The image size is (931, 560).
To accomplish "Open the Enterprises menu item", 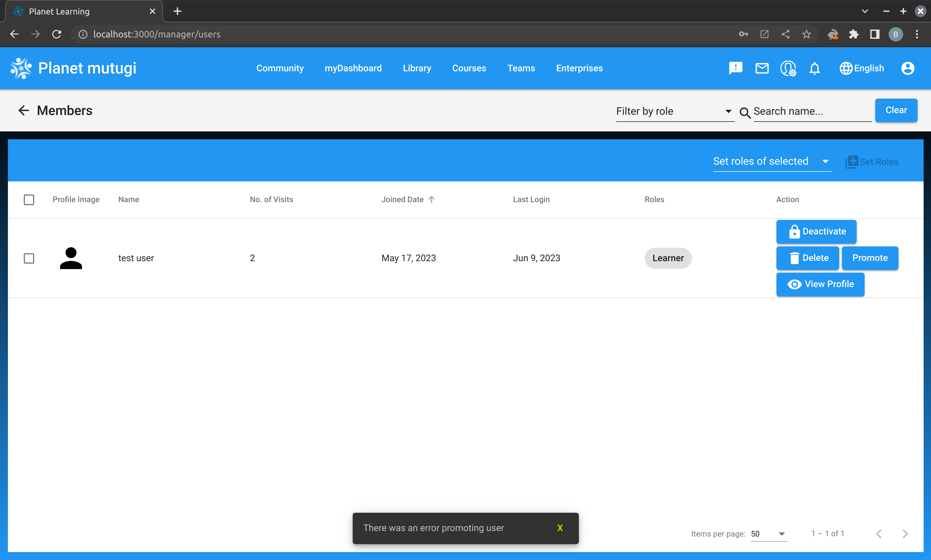I will [x=579, y=68].
